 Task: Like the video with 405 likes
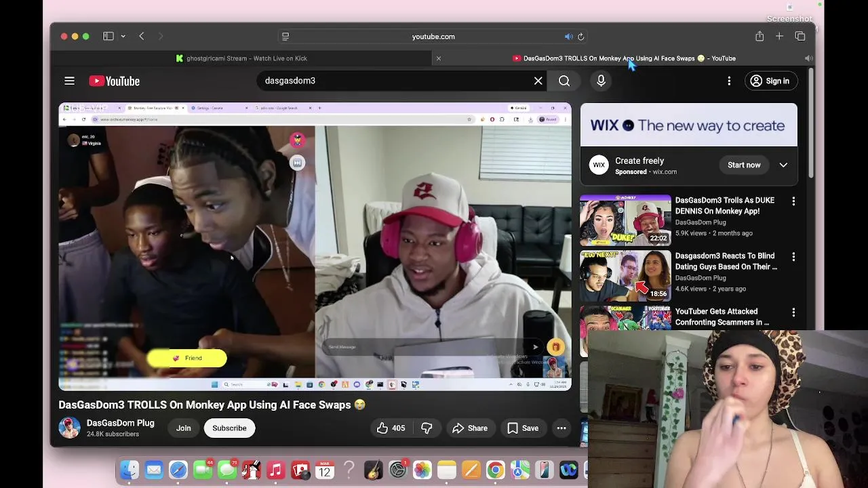click(391, 428)
